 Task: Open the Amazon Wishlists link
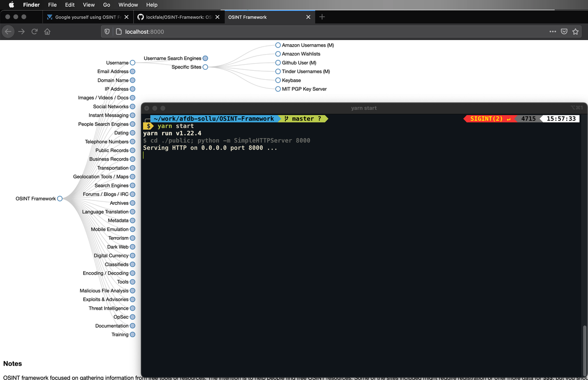(x=301, y=54)
